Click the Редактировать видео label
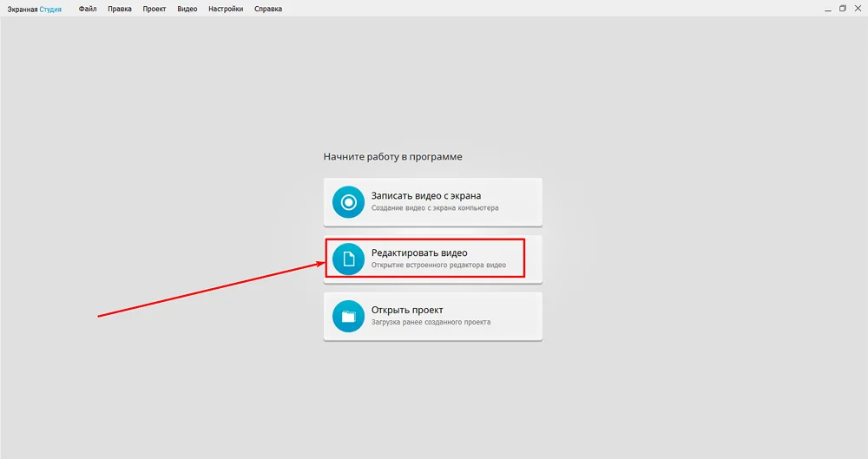 click(x=419, y=253)
